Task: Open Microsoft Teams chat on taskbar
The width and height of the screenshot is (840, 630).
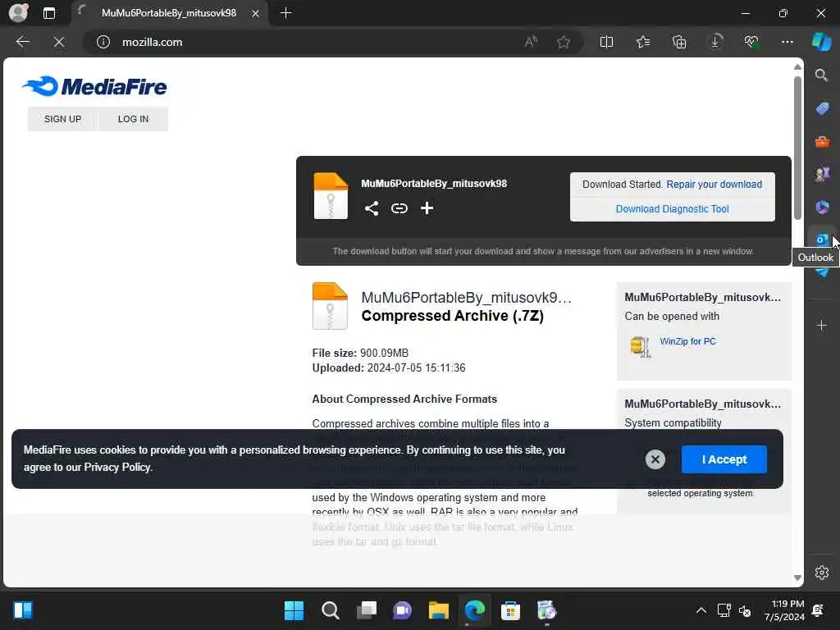Action: (402, 610)
